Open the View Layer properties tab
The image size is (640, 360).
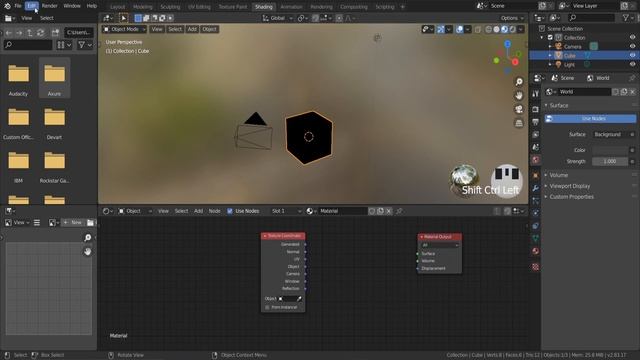point(536,135)
